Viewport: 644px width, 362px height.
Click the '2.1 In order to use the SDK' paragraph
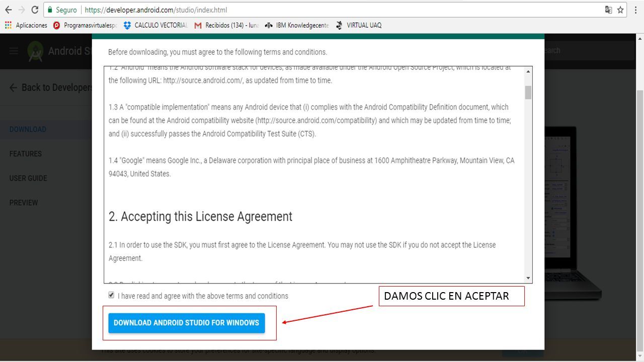point(302,251)
